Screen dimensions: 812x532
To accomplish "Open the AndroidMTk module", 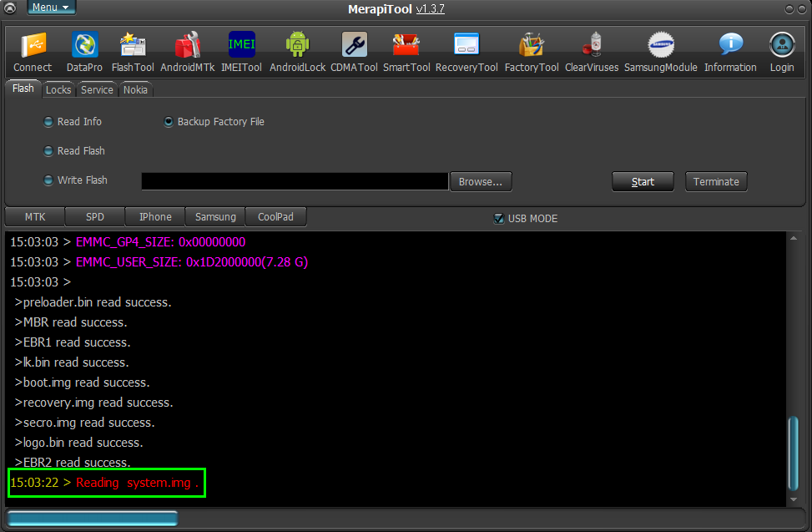I will point(188,52).
